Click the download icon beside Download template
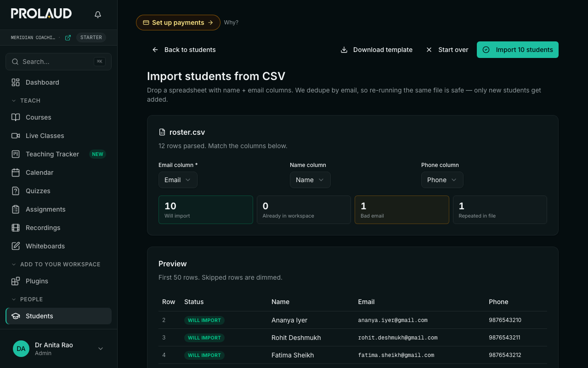This screenshot has width=588, height=368. pyautogui.click(x=344, y=50)
